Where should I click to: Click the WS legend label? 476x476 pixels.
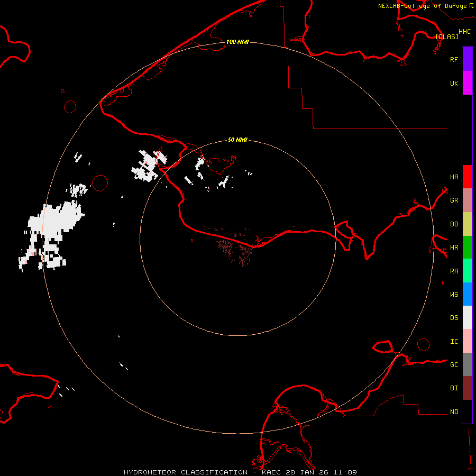click(454, 295)
